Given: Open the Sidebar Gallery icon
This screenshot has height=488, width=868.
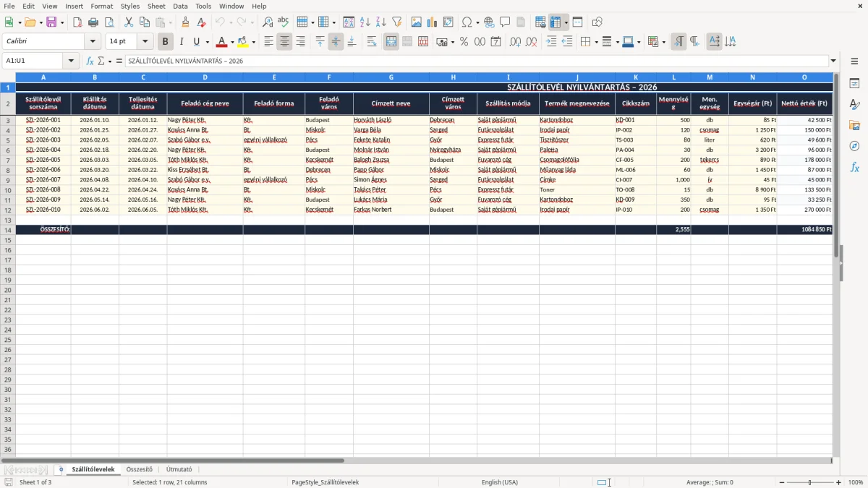Looking at the screenshot, I should tap(854, 125).
